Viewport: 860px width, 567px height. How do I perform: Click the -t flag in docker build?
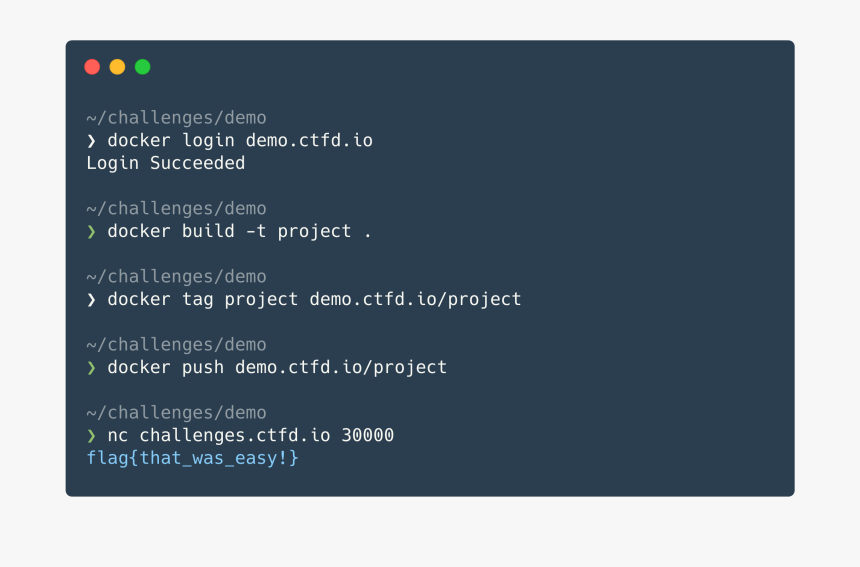[x=256, y=231]
